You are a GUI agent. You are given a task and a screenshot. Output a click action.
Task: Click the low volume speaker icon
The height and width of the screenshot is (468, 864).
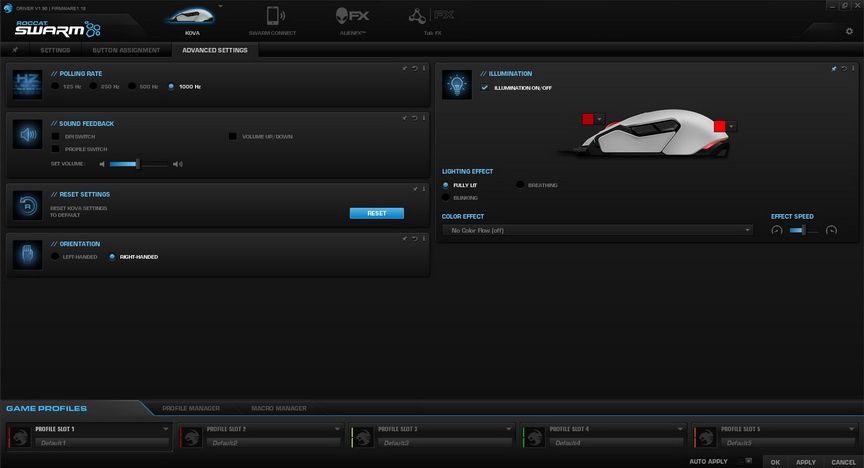(102, 164)
